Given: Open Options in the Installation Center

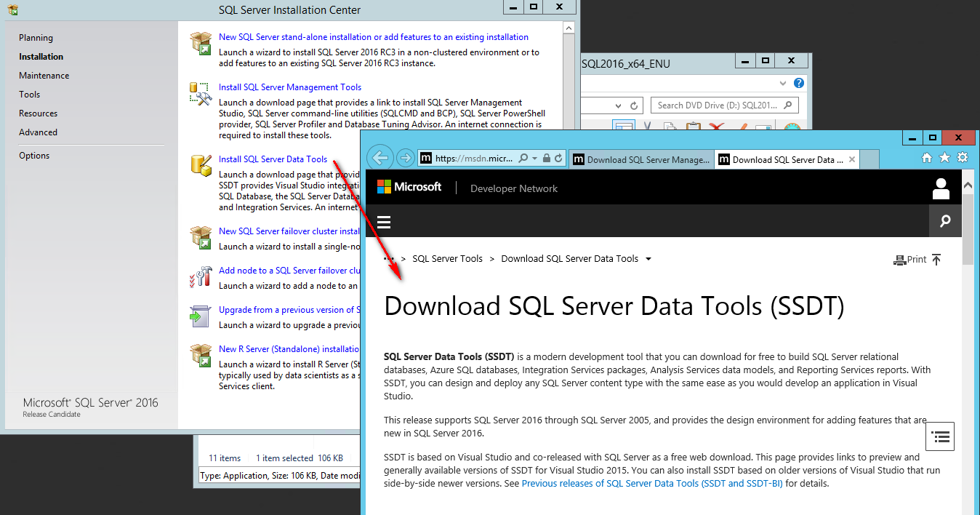Looking at the screenshot, I should (34, 156).
